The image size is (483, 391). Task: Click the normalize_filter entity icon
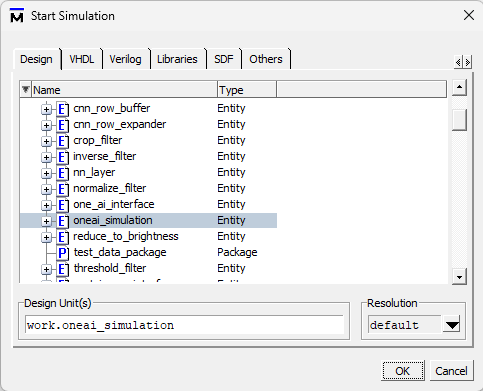(62, 189)
